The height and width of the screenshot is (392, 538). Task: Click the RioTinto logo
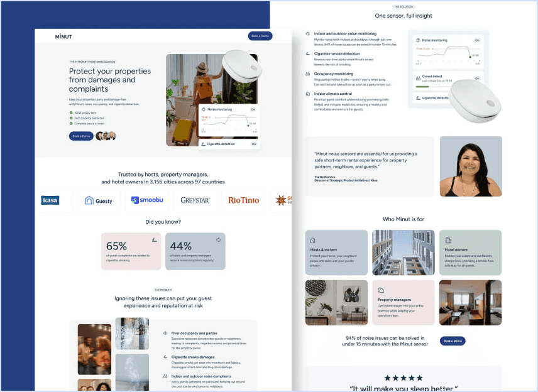tap(244, 200)
